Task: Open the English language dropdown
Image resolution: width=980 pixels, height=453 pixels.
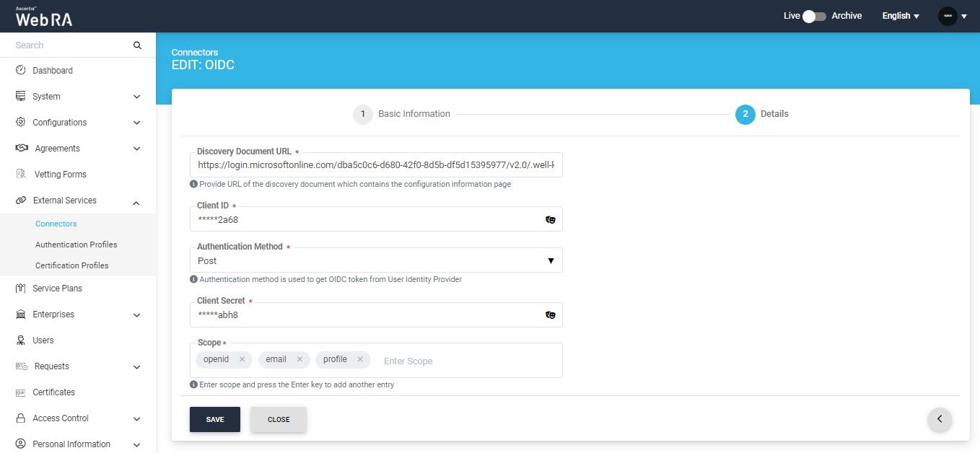Action: coord(901,16)
